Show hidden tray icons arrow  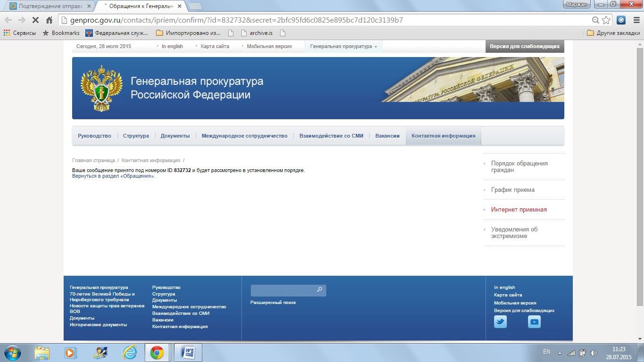click(x=560, y=353)
